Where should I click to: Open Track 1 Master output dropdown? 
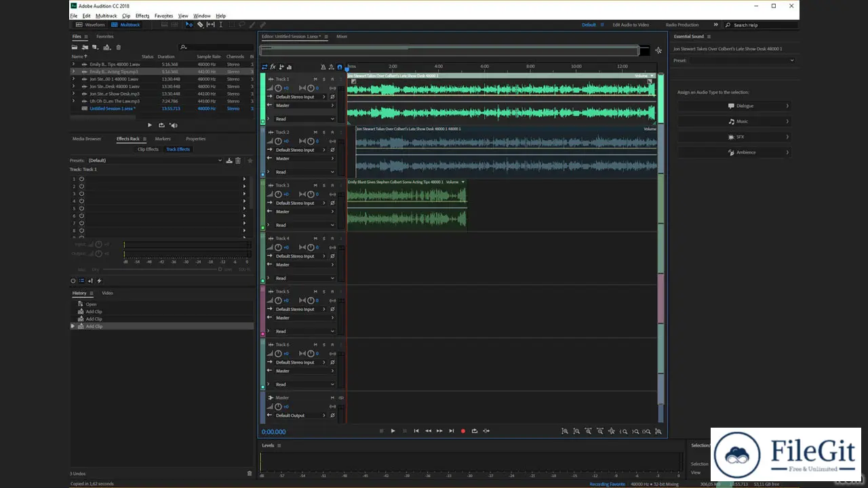point(304,105)
